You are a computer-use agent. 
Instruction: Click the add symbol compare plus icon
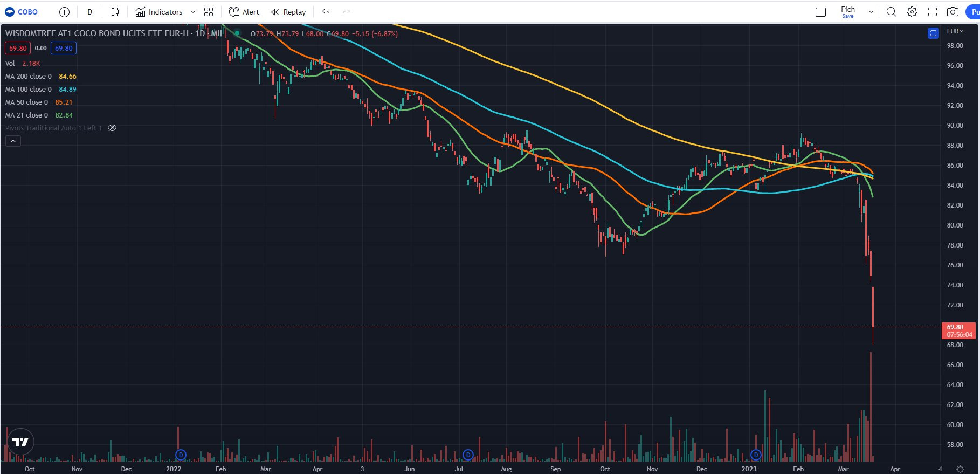(x=64, y=12)
